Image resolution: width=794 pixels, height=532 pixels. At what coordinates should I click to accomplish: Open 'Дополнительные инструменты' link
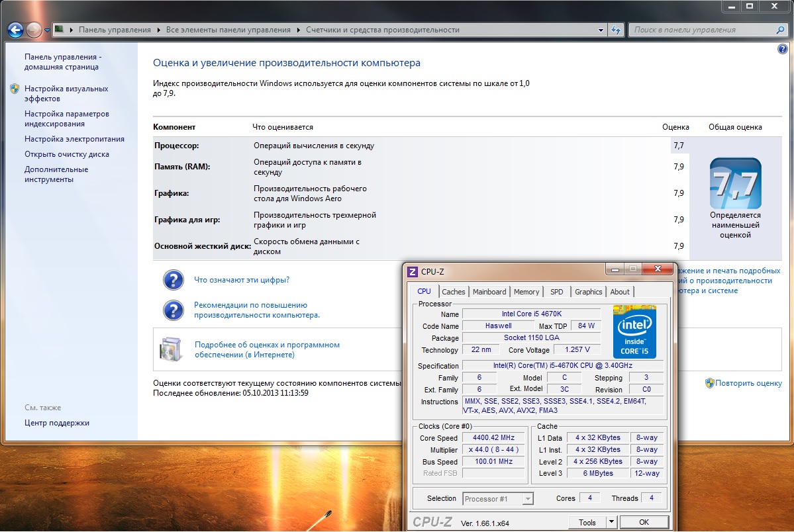point(56,174)
